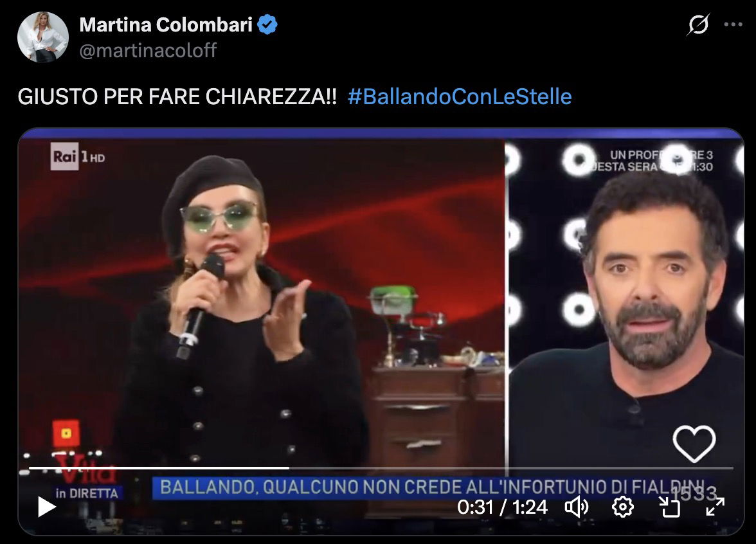Like the video with the heart icon
The image size is (756, 544).
(694, 444)
